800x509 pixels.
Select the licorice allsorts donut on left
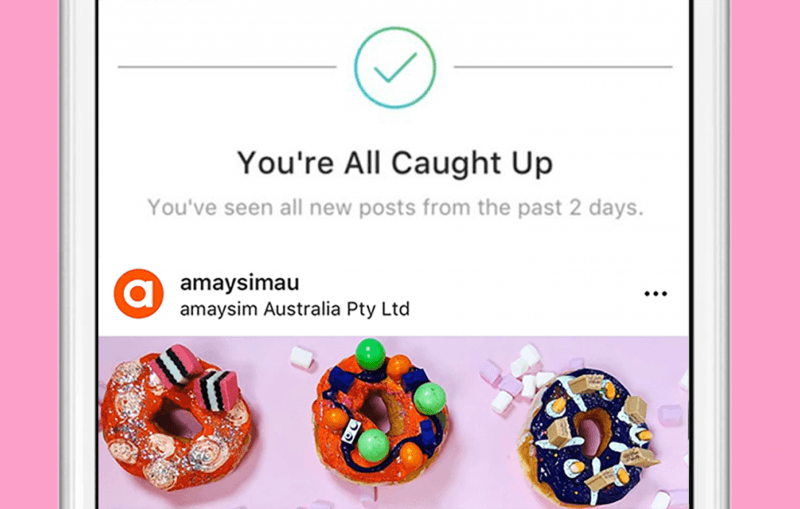pos(175,416)
